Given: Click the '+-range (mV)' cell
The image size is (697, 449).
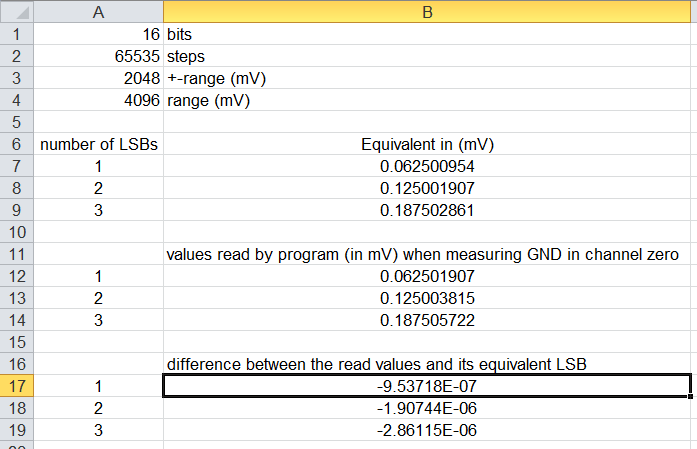Looking at the screenshot, I should pos(427,78).
